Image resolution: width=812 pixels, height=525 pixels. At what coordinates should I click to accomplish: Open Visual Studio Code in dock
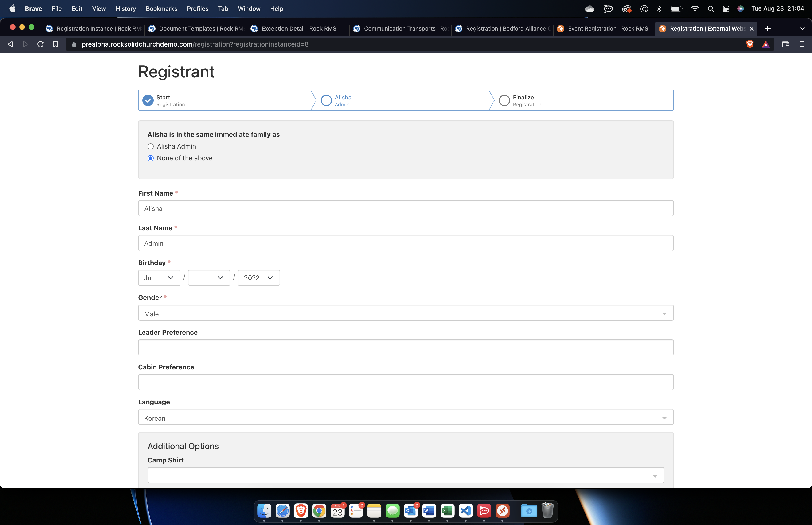(466, 511)
